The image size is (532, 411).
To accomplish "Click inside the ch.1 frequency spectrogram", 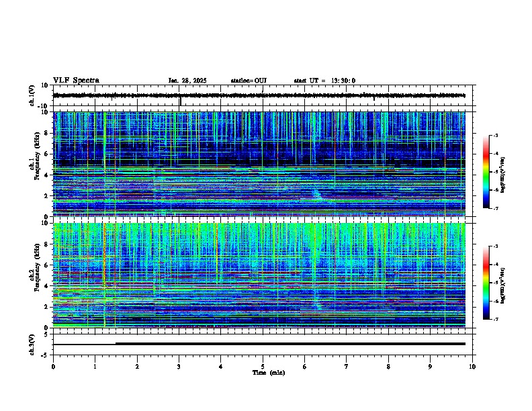I will pyautogui.click(x=259, y=164).
